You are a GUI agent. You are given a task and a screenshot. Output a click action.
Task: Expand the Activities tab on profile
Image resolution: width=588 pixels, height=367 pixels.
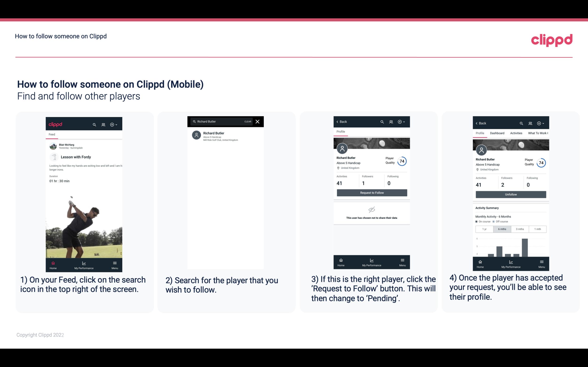[516, 133]
